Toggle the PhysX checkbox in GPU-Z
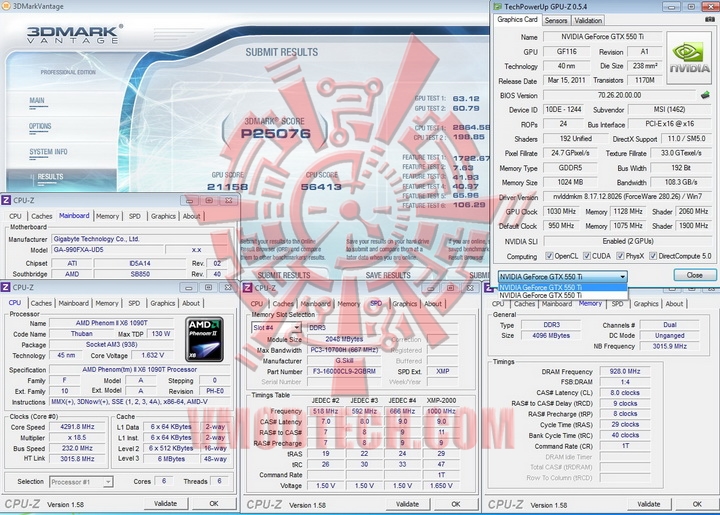 (x=620, y=256)
